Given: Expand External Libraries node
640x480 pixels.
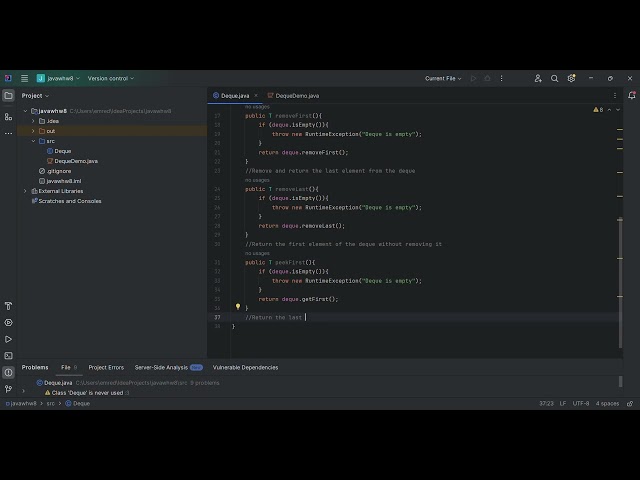Looking at the screenshot, I should (25, 191).
